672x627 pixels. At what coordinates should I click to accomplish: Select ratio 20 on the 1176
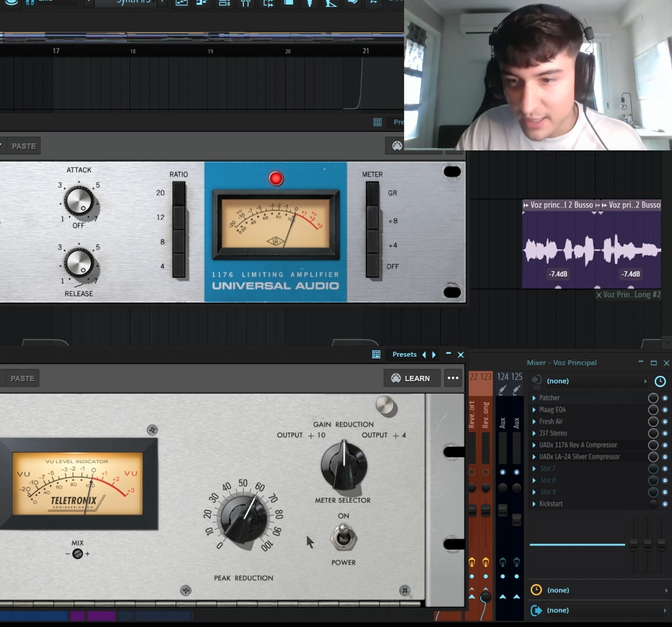pyautogui.click(x=179, y=193)
